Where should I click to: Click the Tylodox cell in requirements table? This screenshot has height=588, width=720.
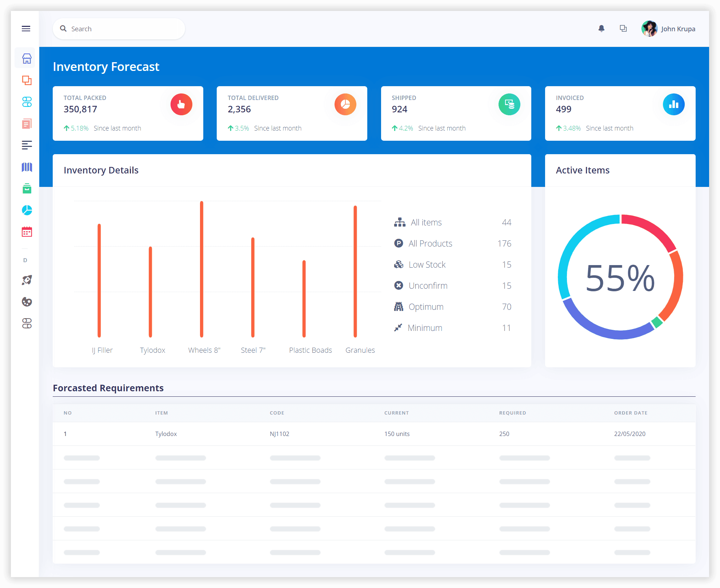point(166,434)
